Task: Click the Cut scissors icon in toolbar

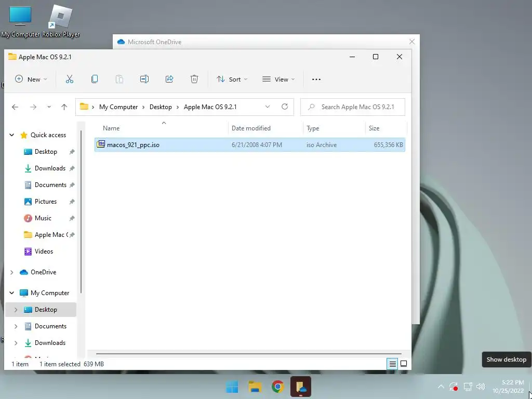Action: tap(70, 79)
